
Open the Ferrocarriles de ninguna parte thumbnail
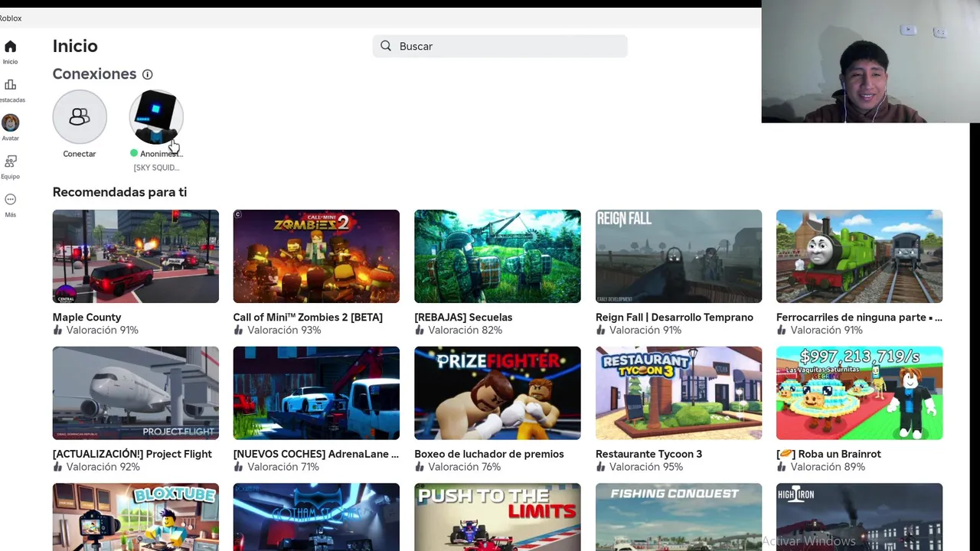tap(859, 256)
